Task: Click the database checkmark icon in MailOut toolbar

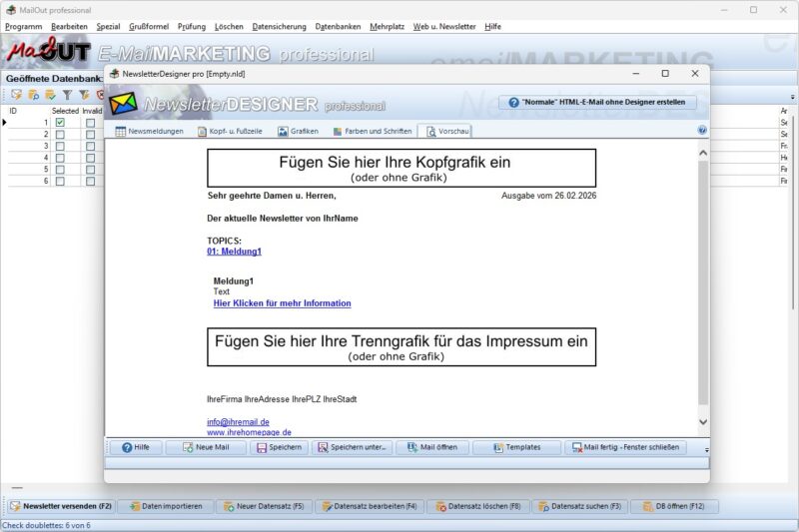Action: pyautogui.click(x=51, y=95)
